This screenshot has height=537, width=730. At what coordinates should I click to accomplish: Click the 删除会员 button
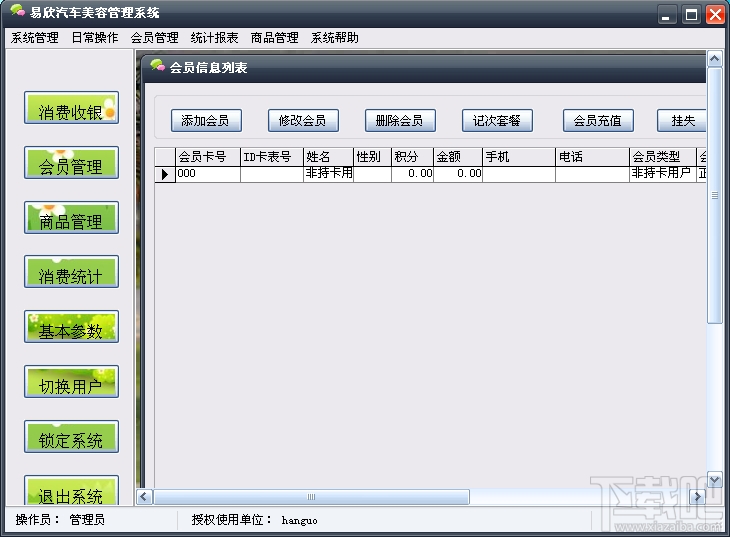tap(400, 121)
